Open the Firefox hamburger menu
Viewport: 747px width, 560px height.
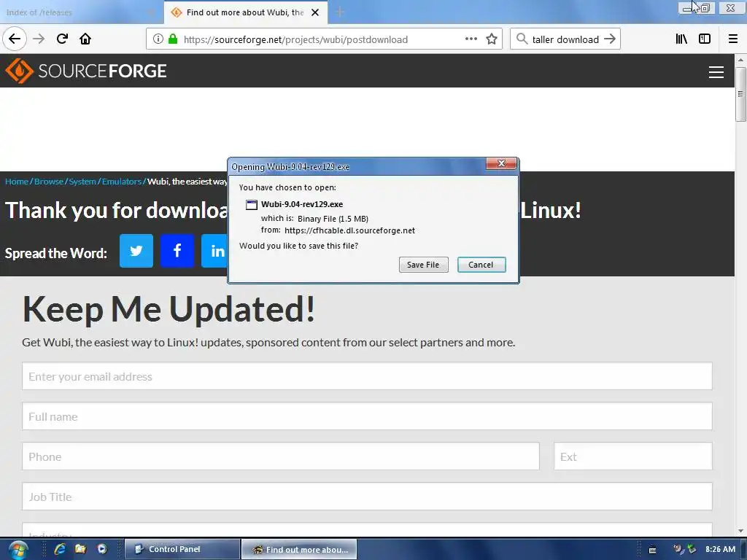pos(732,39)
